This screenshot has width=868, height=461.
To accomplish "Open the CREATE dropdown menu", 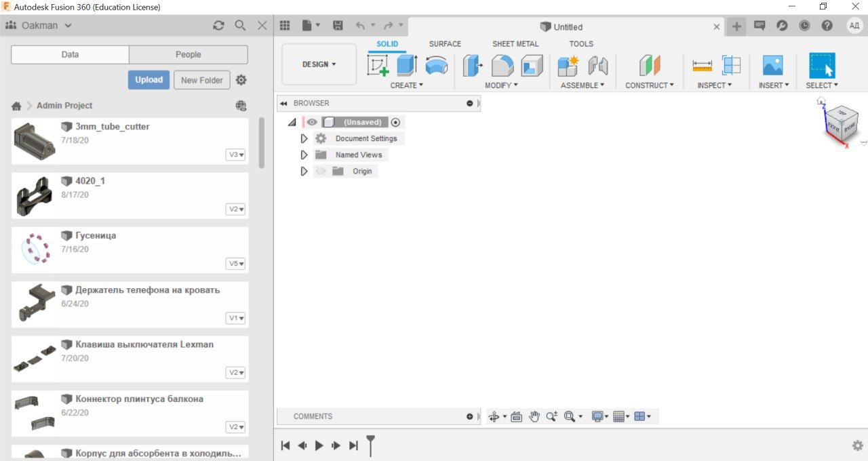I will [407, 85].
